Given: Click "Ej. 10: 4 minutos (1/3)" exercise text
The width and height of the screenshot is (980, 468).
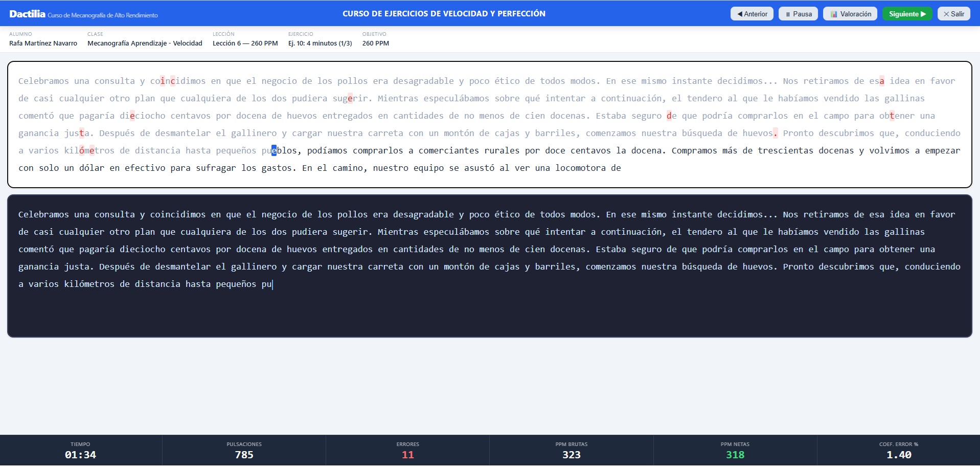Looking at the screenshot, I should point(320,43).
